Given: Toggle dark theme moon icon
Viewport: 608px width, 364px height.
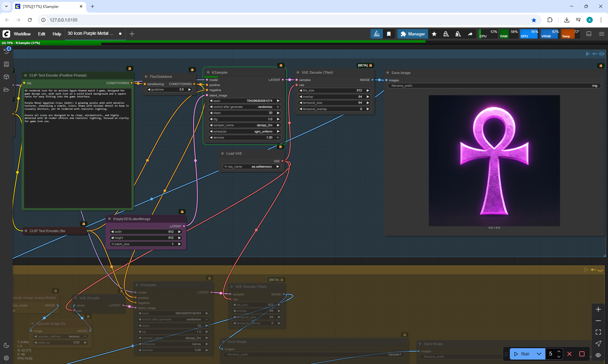Looking at the screenshot, I should [x=6, y=345].
